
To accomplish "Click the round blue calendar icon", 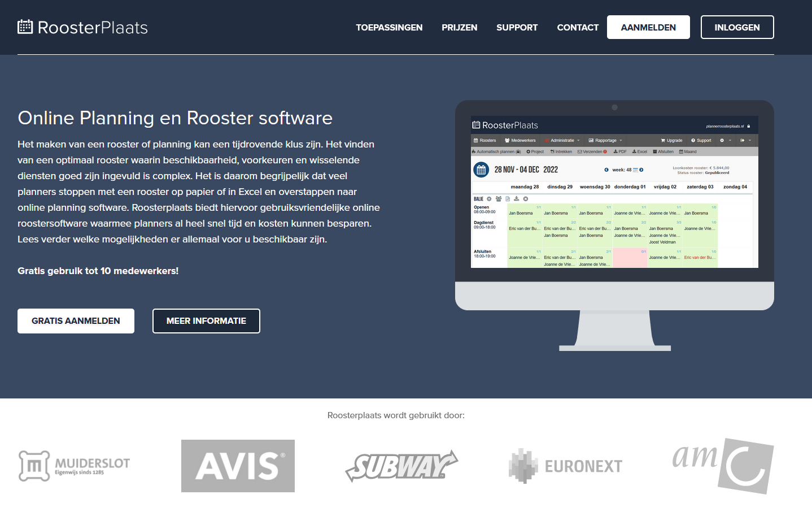I will (481, 170).
